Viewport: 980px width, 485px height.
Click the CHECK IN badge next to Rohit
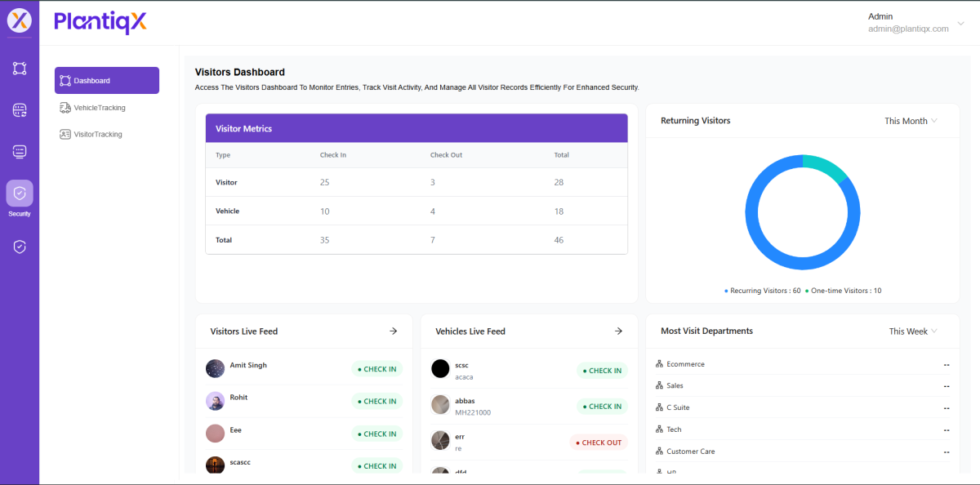(x=376, y=401)
